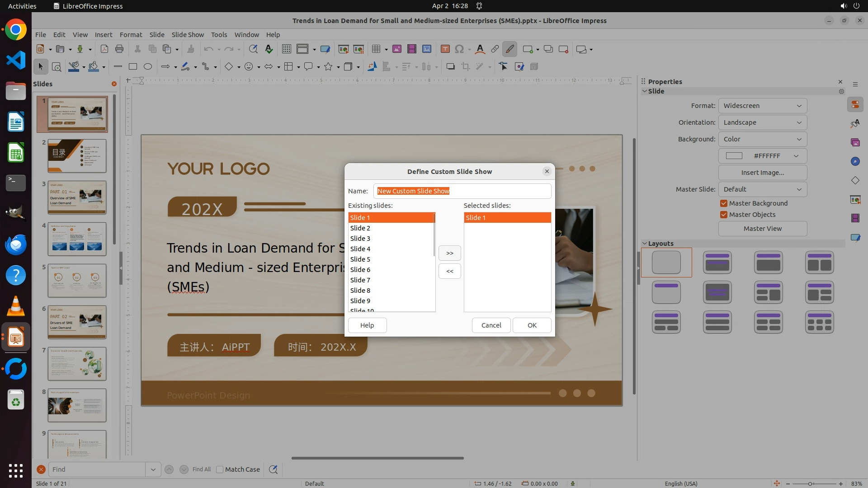Open the #FFFFFF background color swatch
The image size is (868, 488).
click(x=762, y=156)
